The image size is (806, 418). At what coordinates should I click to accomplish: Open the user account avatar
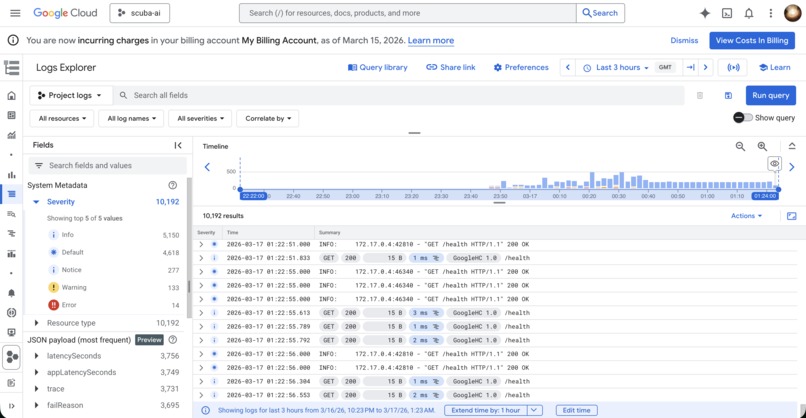tap(792, 13)
